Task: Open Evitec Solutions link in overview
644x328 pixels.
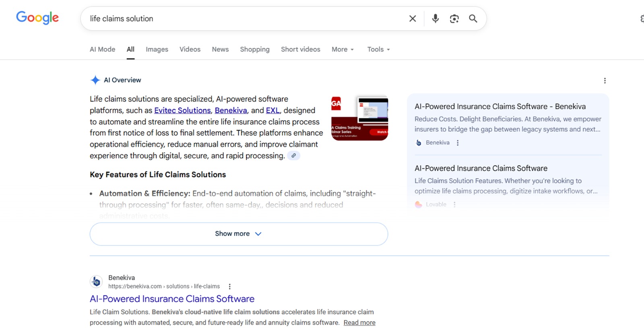Action: [182, 110]
